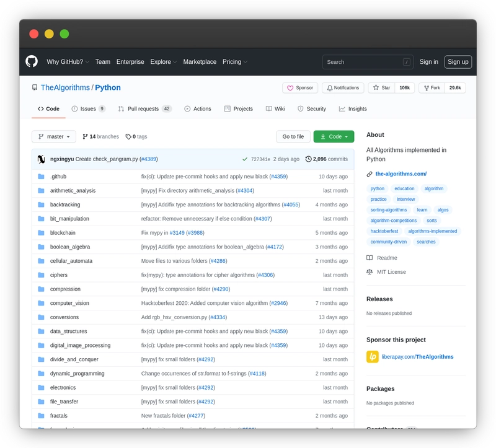Select folder icon for bit_manipulation

[x=41, y=219]
